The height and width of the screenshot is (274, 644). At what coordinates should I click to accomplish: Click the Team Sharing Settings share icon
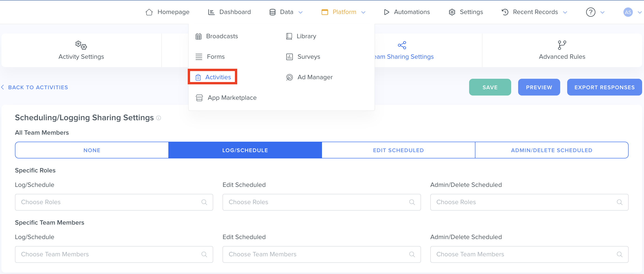[x=402, y=45]
